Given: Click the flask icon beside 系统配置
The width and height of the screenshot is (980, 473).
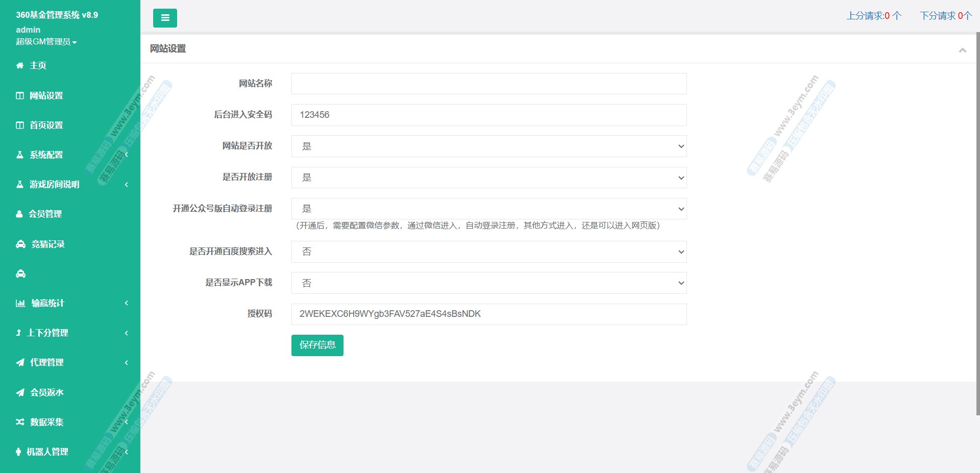Looking at the screenshot, I should [x=20, y=155].
